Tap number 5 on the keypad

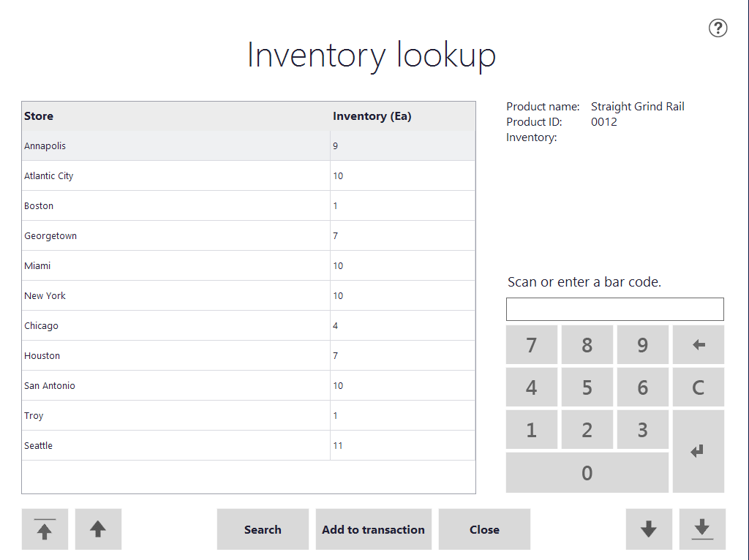click(x=587, y=387)
